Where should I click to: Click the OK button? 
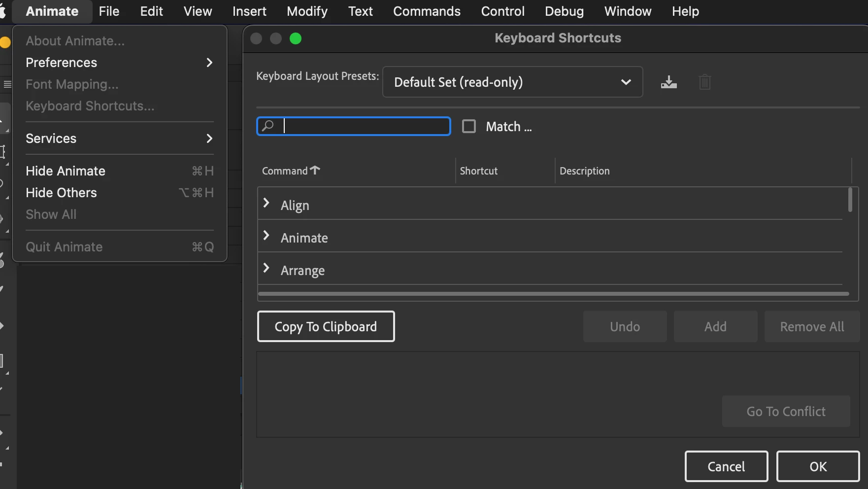(818, 466)
